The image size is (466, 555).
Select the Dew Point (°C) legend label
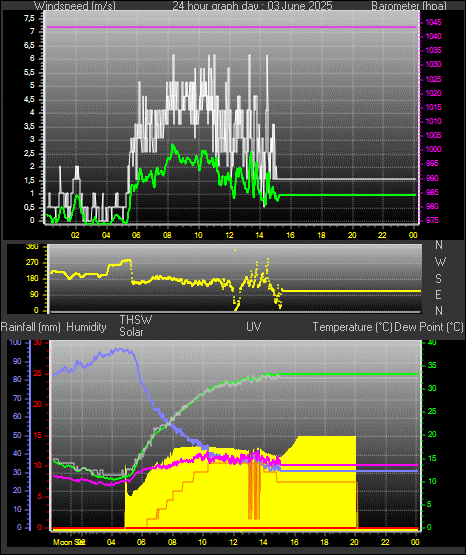(x=429, y=327)
